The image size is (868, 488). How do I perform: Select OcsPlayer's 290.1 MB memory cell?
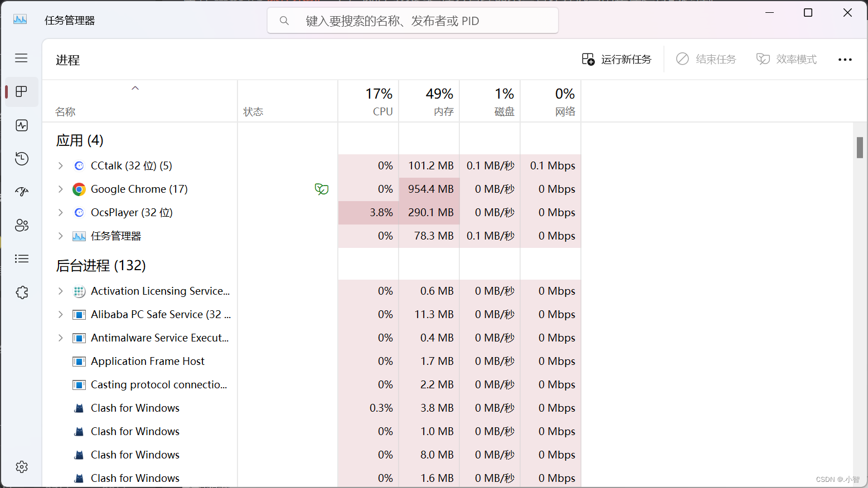click(x=429, y=213)
